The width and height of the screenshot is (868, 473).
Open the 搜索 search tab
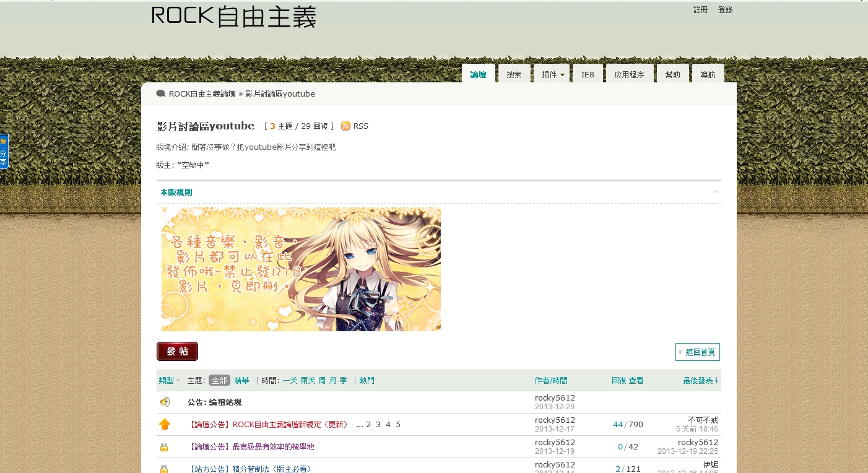(514, 74)
